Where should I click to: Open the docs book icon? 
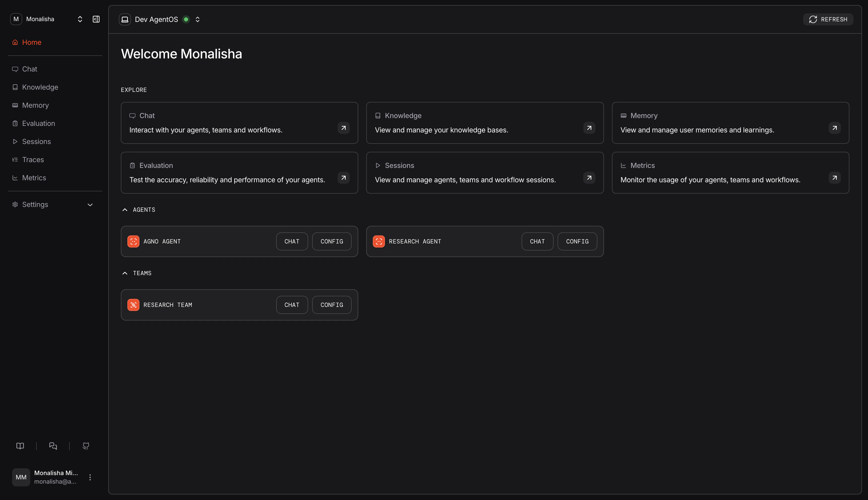point(20,446)
